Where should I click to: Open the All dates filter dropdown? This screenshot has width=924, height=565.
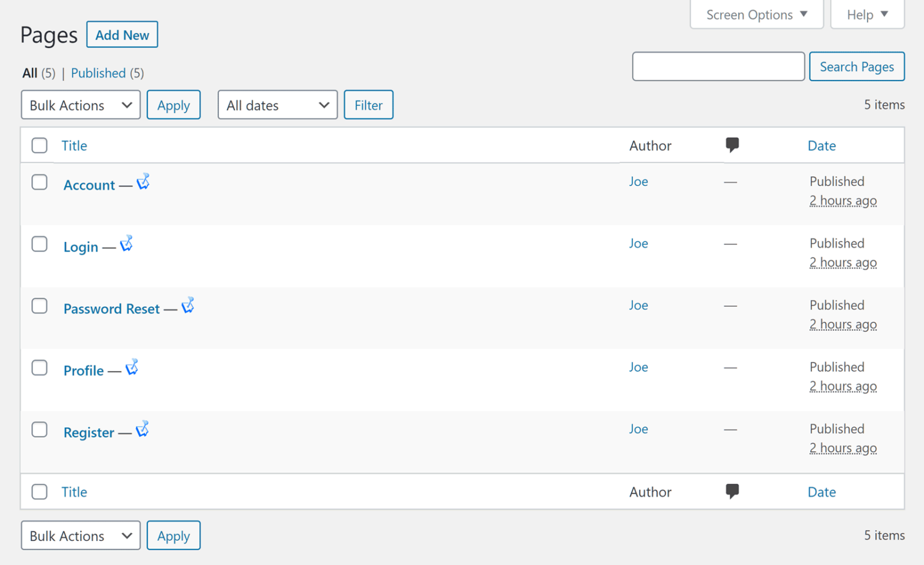(x=277, y=105)
